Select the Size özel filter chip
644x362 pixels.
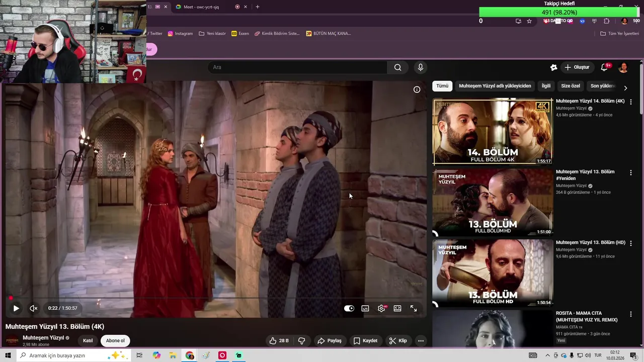point(571,86)
